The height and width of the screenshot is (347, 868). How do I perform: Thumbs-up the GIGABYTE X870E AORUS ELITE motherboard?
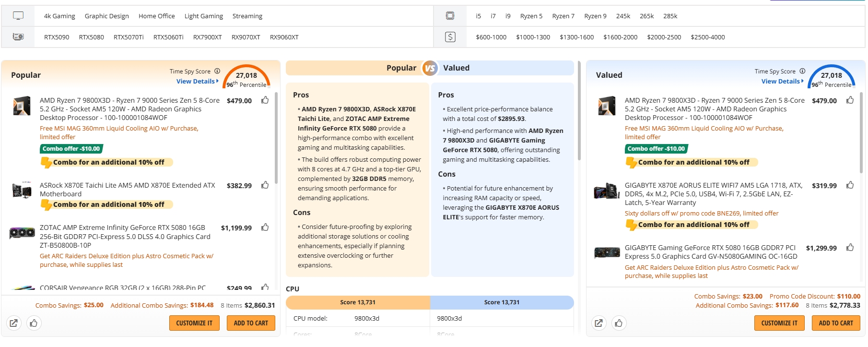pyautogui.click(x=850, y=185)
